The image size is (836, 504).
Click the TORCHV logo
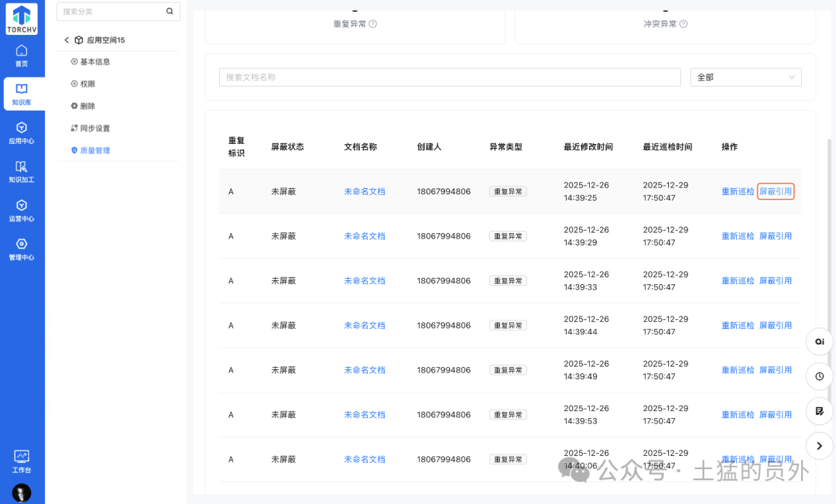coord(22,19)
